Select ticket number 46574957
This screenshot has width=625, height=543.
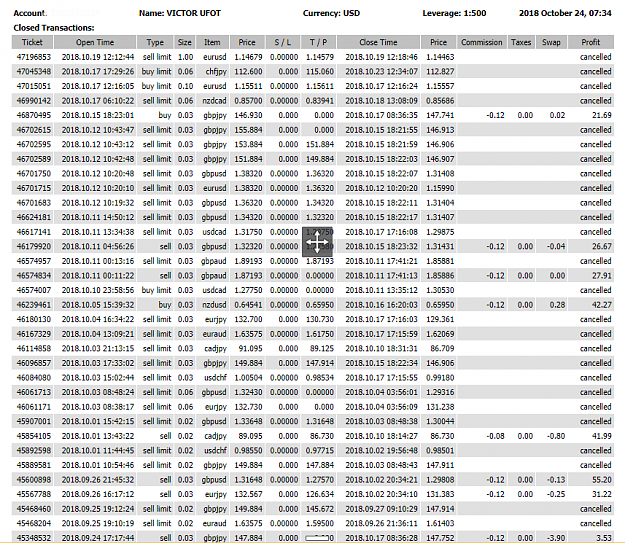click(x=34, y=261)
